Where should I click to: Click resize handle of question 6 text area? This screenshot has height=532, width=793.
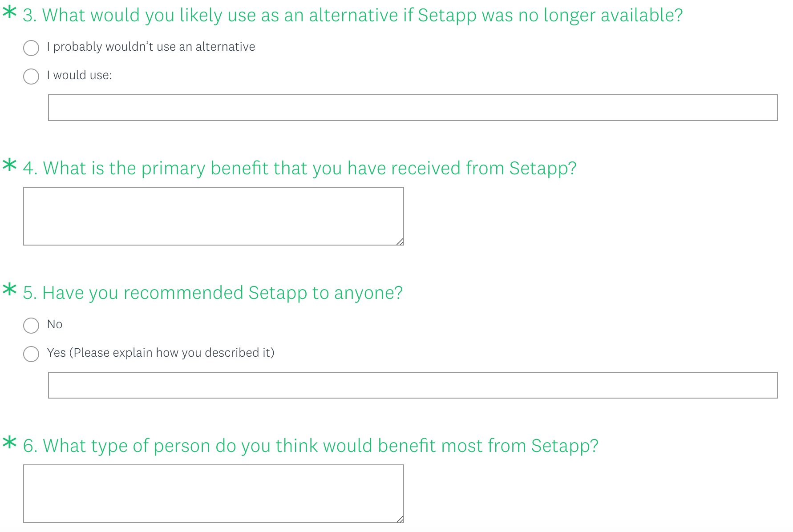coord(400,519)
